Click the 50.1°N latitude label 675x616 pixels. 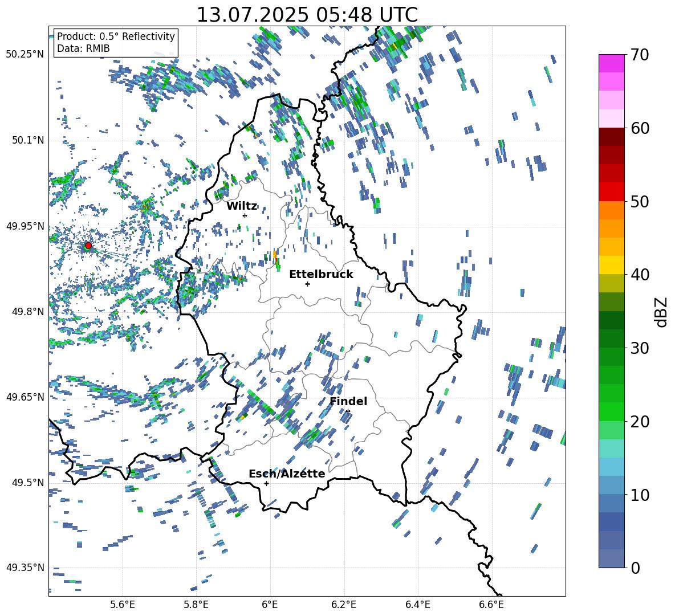(x=27, y=140)
